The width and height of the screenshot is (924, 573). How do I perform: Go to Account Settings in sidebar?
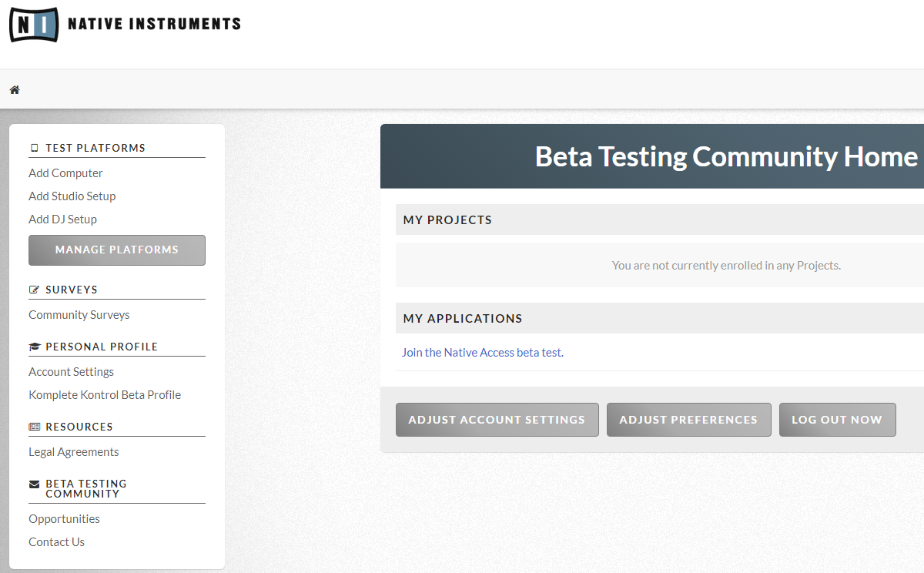(x=72, y=372)
